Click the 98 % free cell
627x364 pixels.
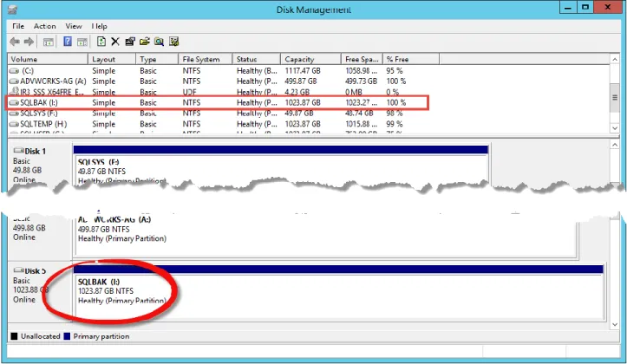[395, 113]
